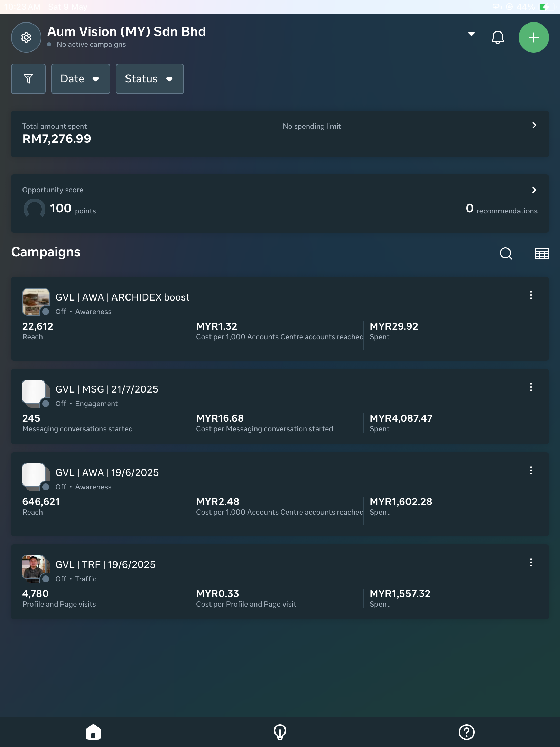Open the lightbulb insights tab
Screen dimensions: 560x747
[280, 732]
